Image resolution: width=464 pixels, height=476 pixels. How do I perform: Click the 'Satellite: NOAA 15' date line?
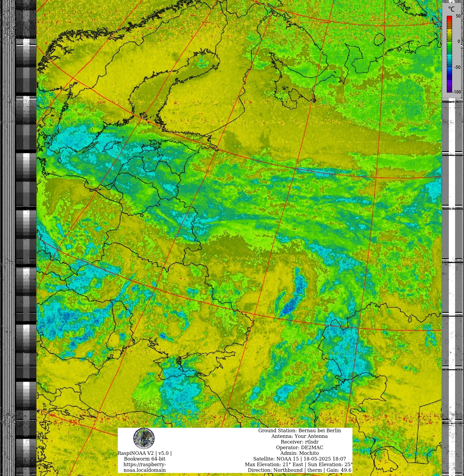click(x=300, y=459)
